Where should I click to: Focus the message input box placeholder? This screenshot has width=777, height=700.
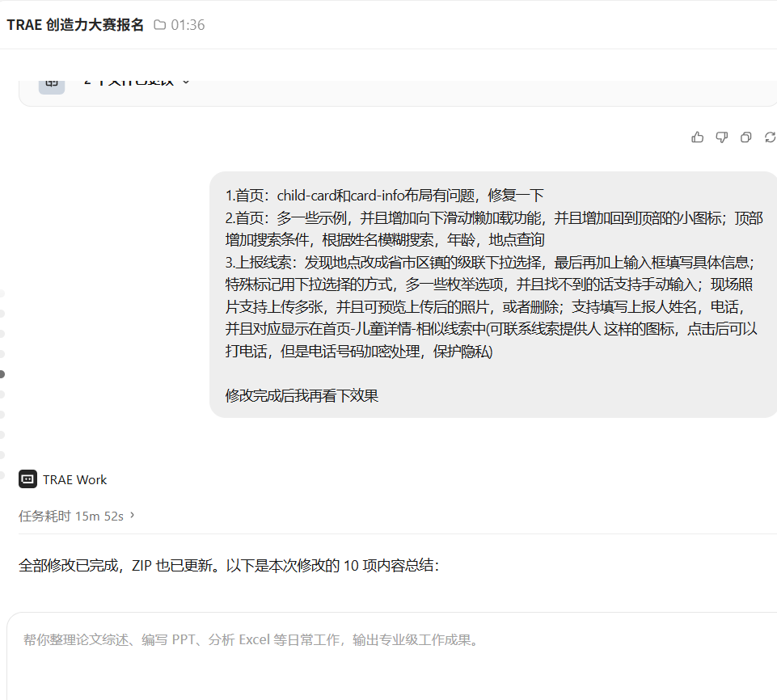point(251,639)
